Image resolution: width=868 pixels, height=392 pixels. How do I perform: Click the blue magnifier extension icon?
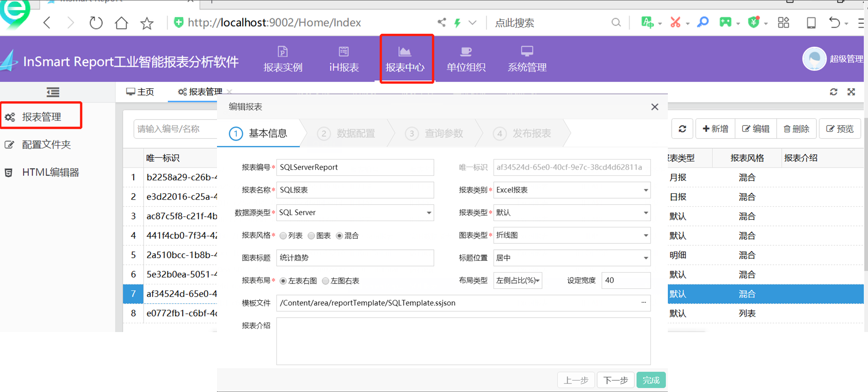[703, 22]
